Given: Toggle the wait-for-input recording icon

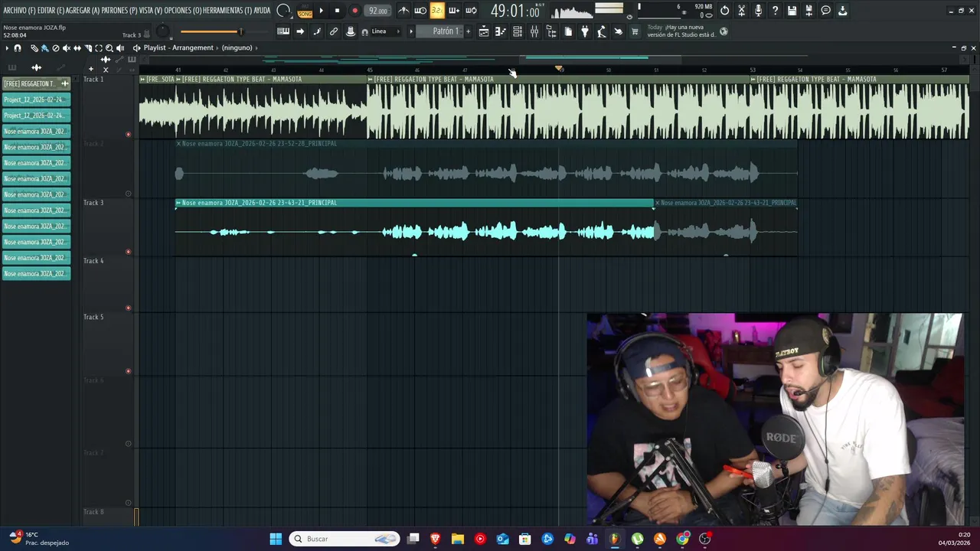Looking at the screenshot, I should point(420,11).
